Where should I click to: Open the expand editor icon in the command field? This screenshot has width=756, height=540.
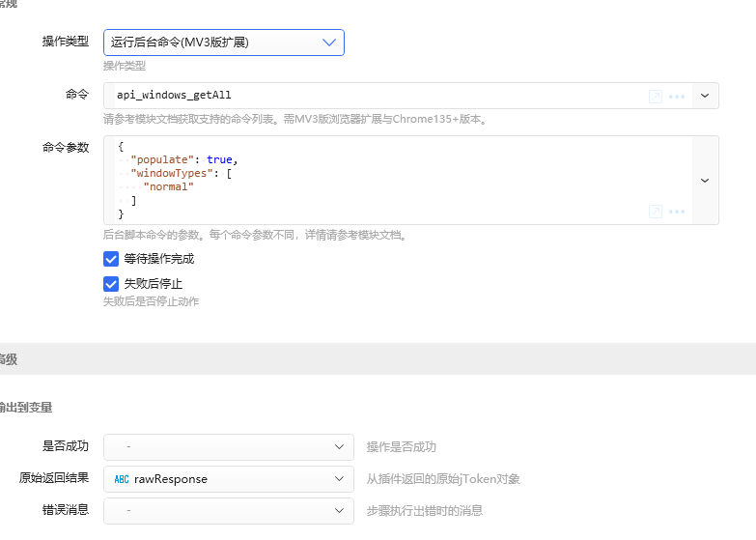pos(656,97)
